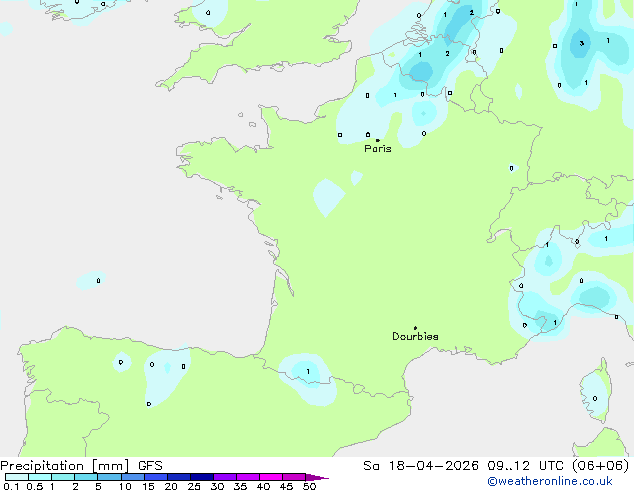Click the 20–25 mm dark blue swatch
This screenshot has width=634, height=490.
pos(179,477)
